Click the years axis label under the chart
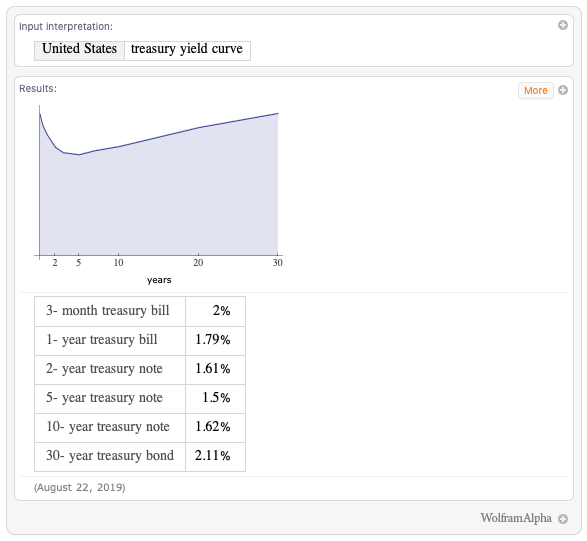The width and height of the screenshot is (587, 541). [159, 280]
